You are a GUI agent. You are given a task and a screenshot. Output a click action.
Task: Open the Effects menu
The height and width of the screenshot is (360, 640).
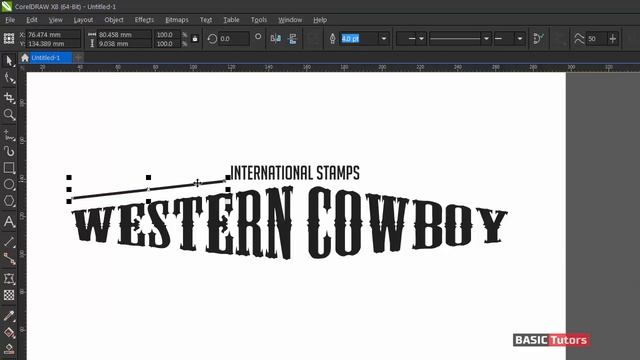(144, 20)
